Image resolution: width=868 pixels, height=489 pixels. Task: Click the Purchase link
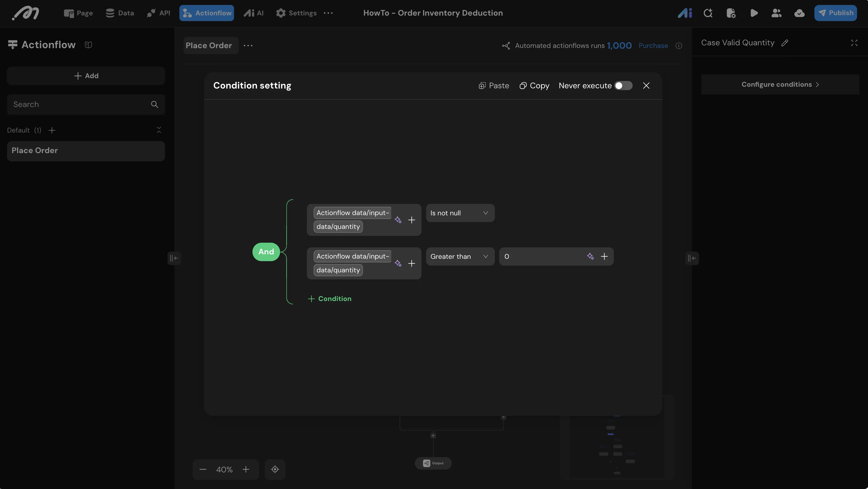[653, 46]
